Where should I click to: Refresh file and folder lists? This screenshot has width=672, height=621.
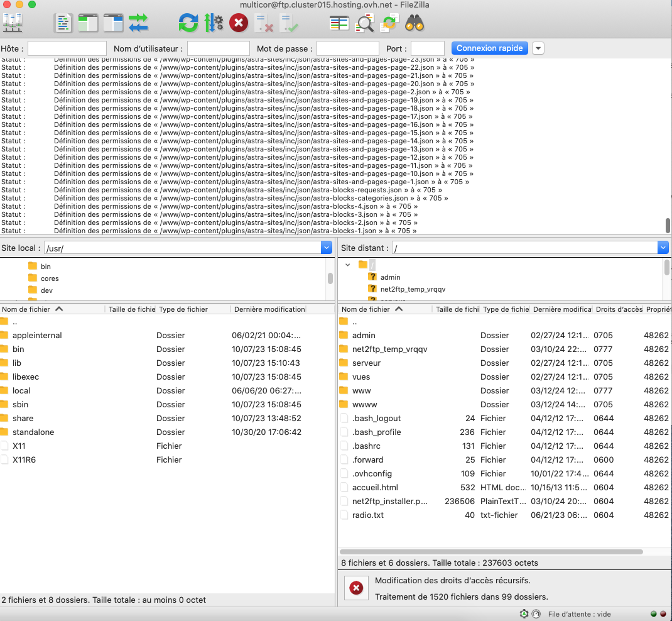pyautogui.click(x=188, y=23)
